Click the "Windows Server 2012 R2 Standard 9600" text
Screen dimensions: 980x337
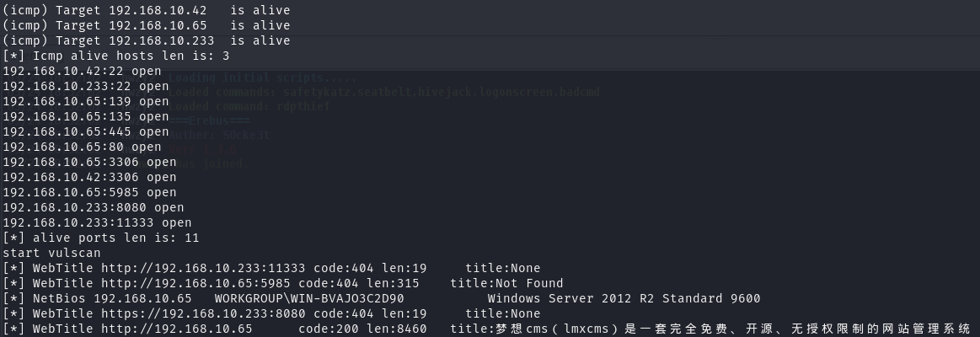[x=624, y=298]
